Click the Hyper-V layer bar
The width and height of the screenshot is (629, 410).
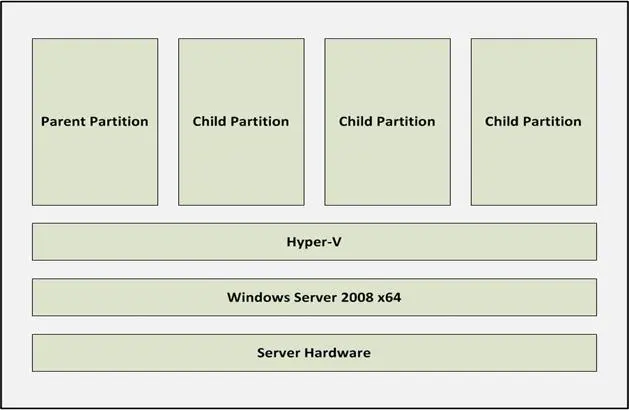200,242
